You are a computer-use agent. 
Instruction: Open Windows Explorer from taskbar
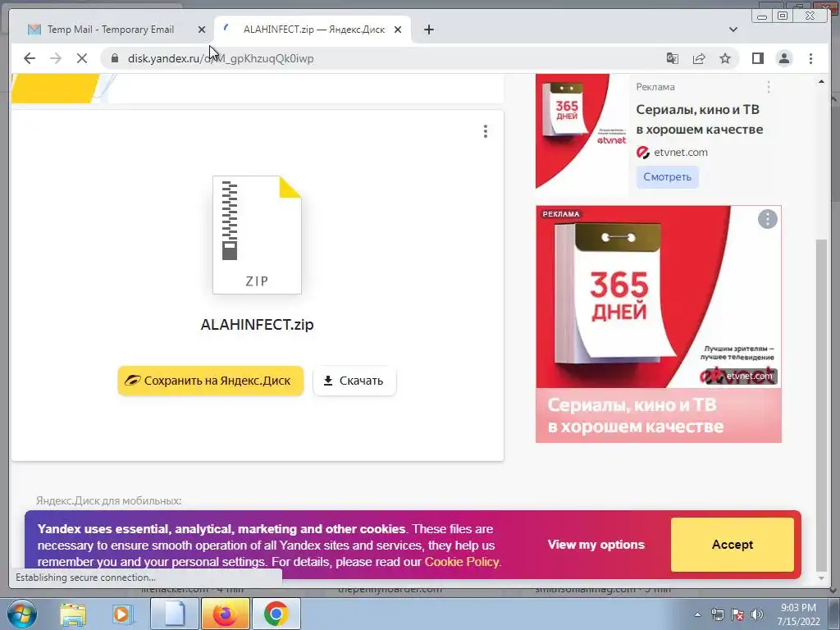click(x=73, y=614)
